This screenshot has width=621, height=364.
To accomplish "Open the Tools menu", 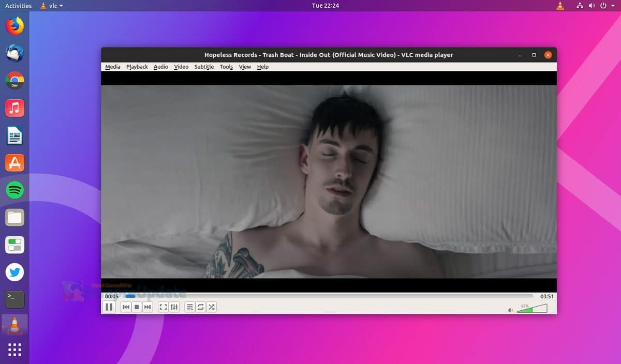I will [x=226, y=67].
